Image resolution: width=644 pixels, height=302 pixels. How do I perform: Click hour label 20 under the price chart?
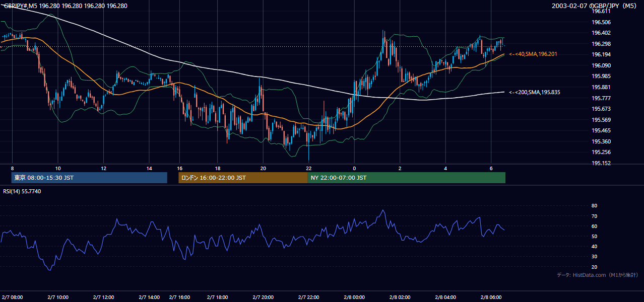point(263,168)
